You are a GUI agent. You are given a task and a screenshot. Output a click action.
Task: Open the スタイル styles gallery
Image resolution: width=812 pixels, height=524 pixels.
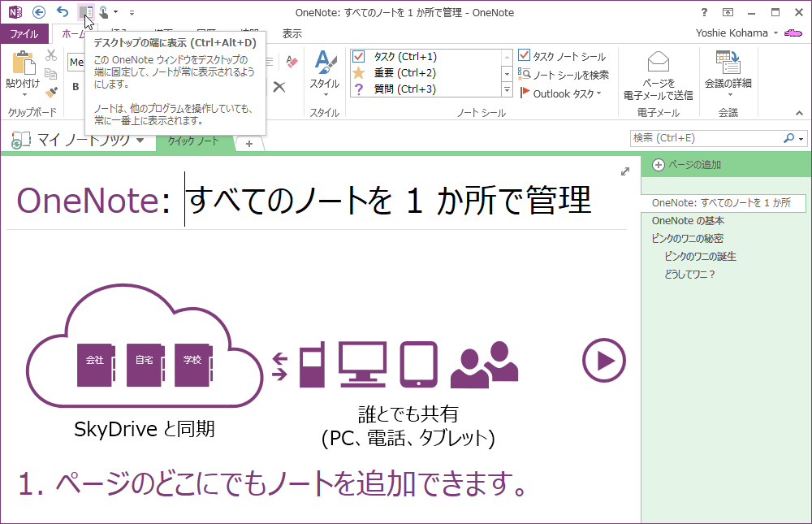tap(325, 74)
